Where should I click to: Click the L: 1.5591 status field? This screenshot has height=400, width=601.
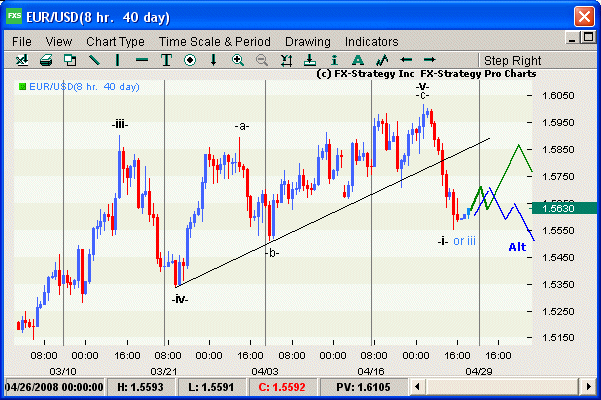click(211, 387)
